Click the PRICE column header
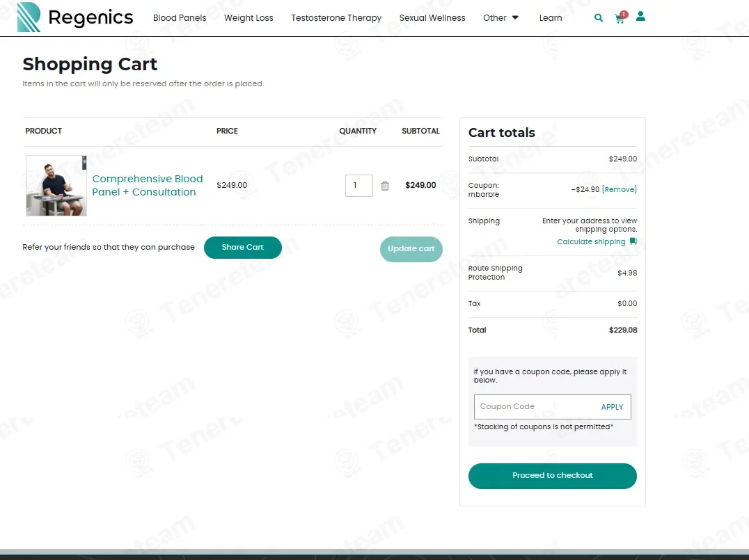749x560 pixels. pos(227,131)
